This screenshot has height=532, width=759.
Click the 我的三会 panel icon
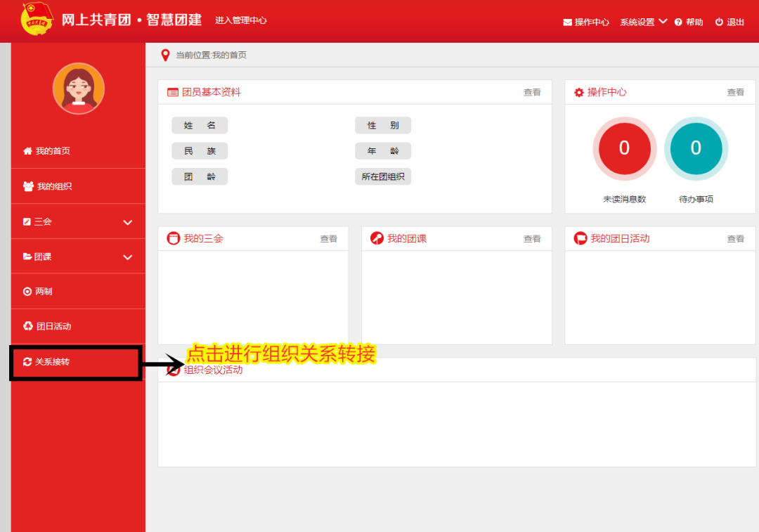(171, 238)
